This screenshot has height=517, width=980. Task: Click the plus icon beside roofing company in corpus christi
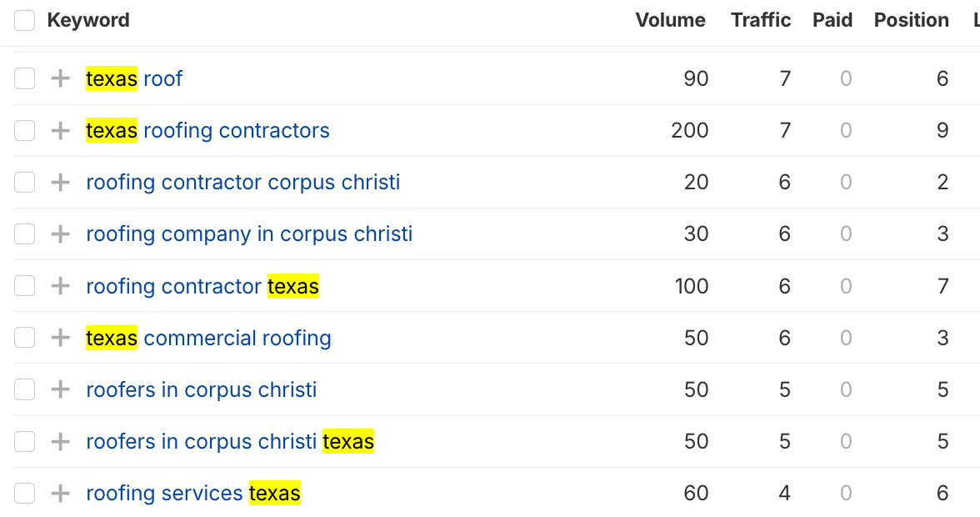coord(59,233)
